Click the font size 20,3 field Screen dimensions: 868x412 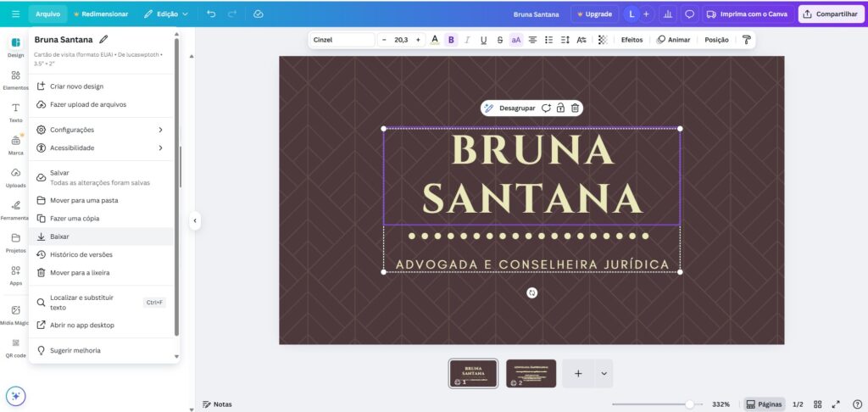click(x=401, y=40)
